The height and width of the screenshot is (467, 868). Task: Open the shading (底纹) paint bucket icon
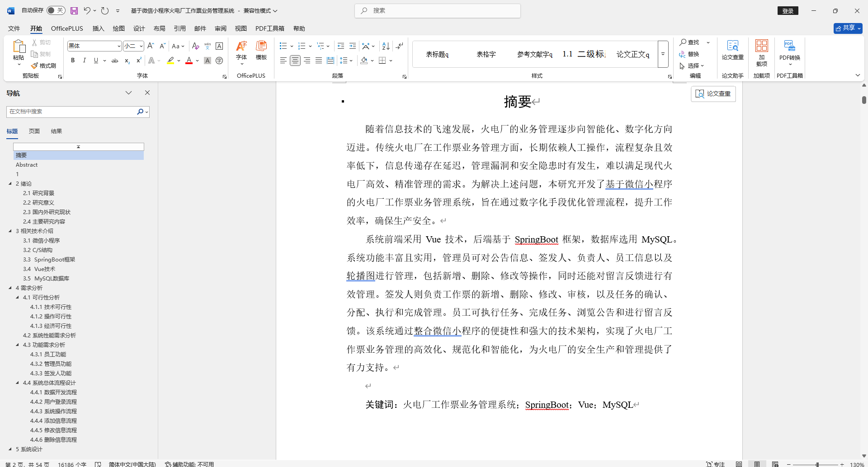coord(364,60)
